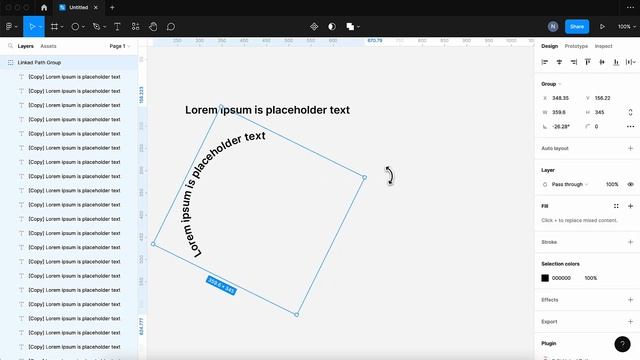The image size is (640, 360).
Task: Open fill Style library icon
Action: 616,206
